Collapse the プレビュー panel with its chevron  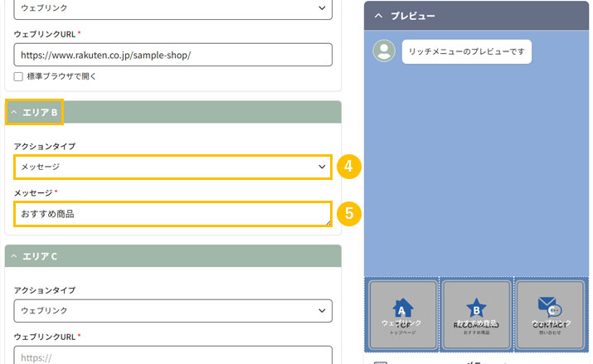click(x=378, y=15)
